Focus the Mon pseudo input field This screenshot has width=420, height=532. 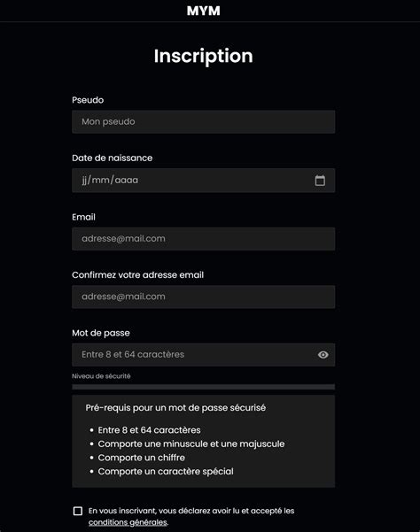204,122
